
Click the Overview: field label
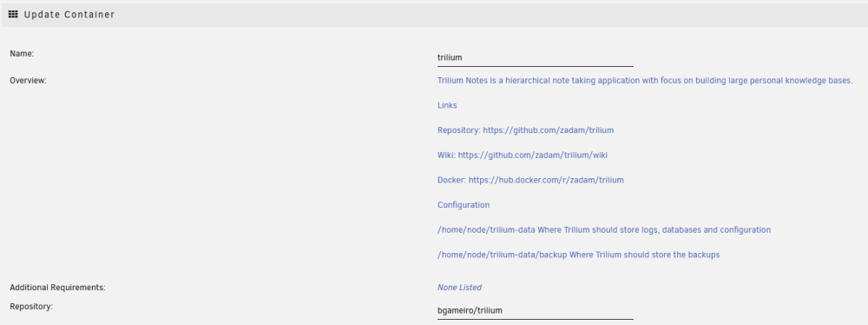(29, 81)
